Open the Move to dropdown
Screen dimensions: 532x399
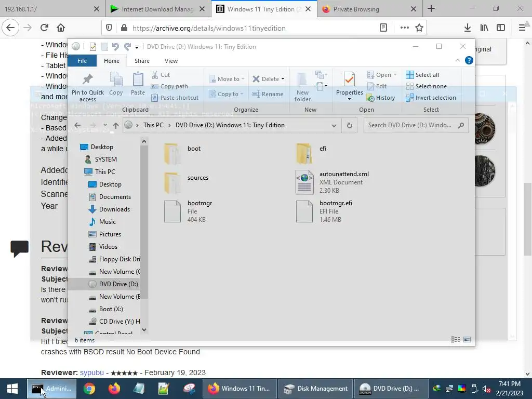click(227, 79)
